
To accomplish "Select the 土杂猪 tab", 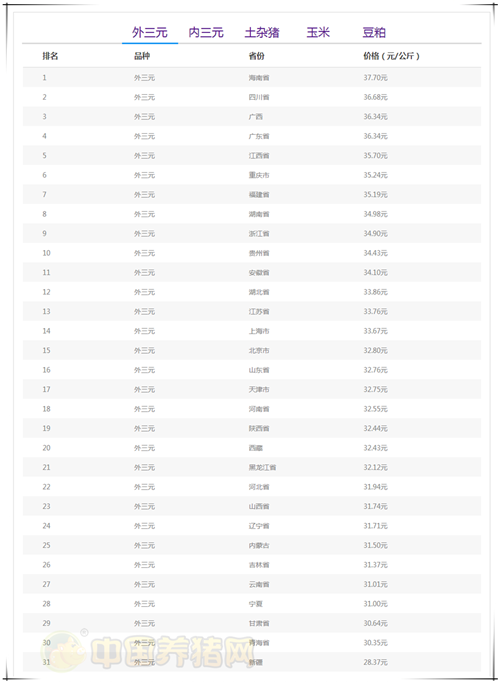I will 262,32.
